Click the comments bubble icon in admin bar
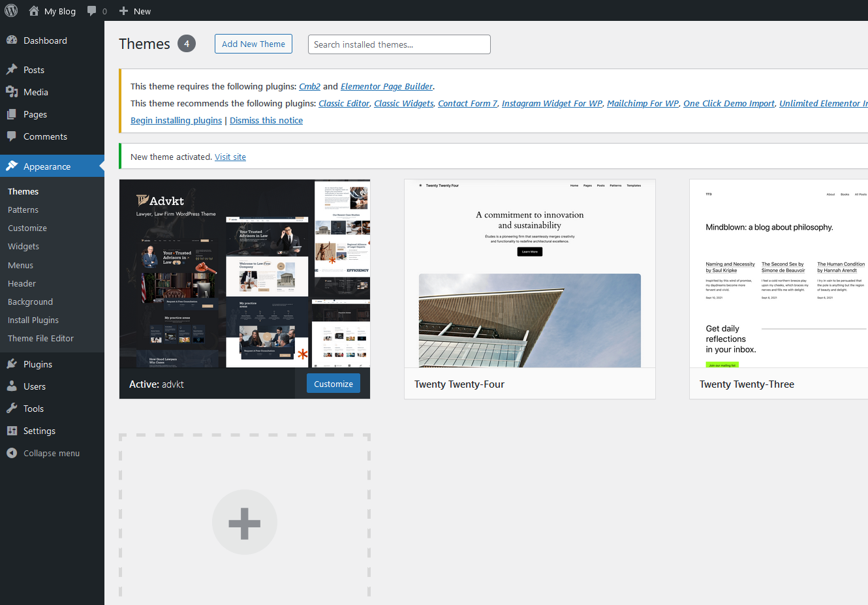The width and height of the screenshot is (868, 605). (92, 11)
